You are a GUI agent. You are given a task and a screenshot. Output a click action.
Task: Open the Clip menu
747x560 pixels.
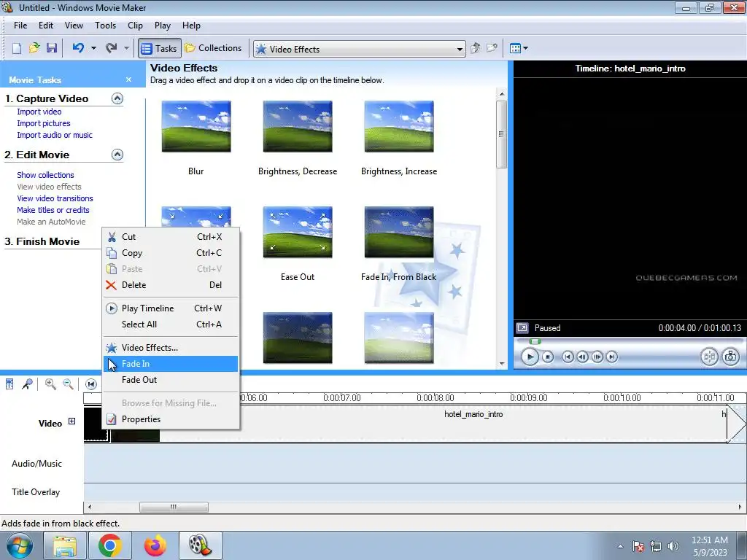135,26
